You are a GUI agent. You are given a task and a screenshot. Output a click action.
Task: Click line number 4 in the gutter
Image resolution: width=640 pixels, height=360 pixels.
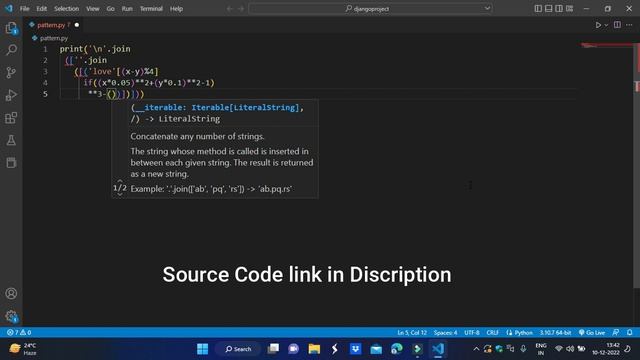(45, 83)
